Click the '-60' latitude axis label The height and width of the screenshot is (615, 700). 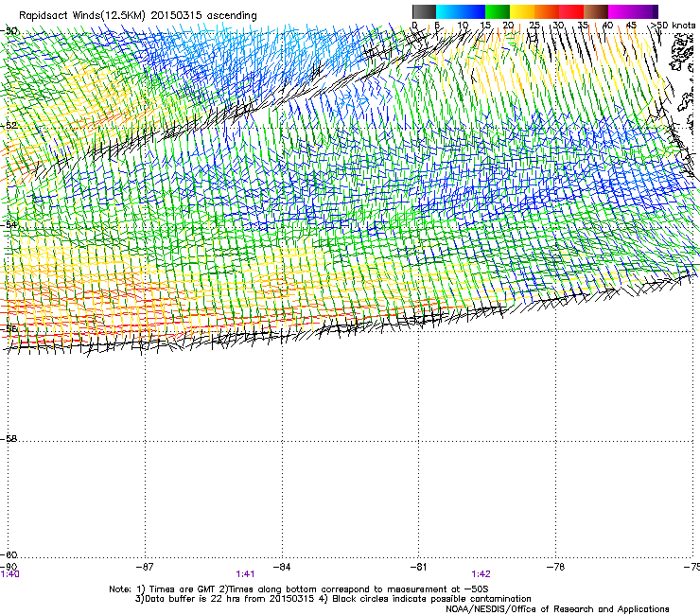pos(9,555)
